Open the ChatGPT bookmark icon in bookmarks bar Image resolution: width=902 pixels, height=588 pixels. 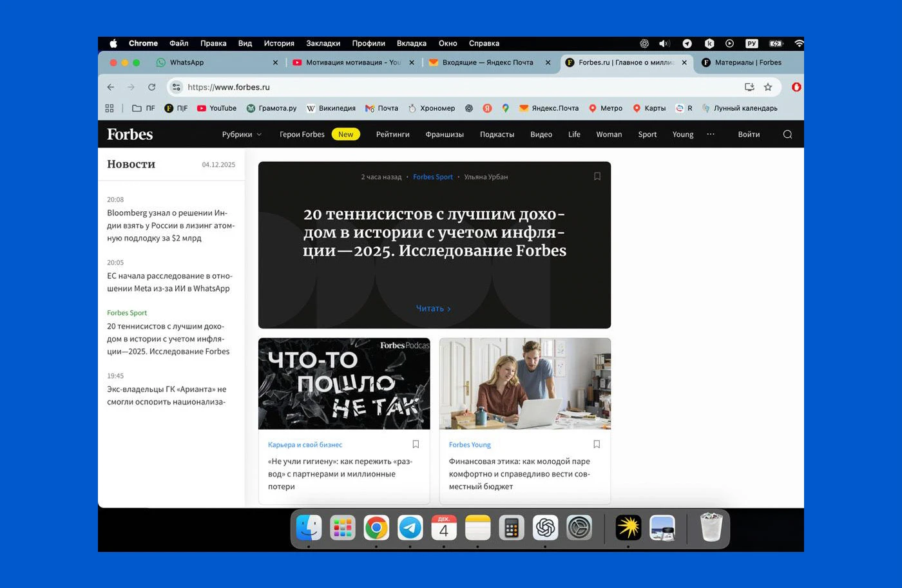click(469, 108)
